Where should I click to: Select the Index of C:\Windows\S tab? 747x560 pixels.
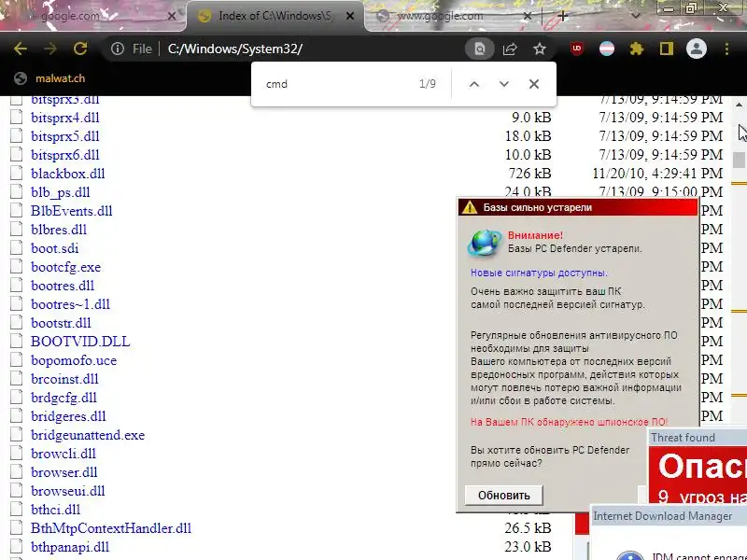(275, 16)
